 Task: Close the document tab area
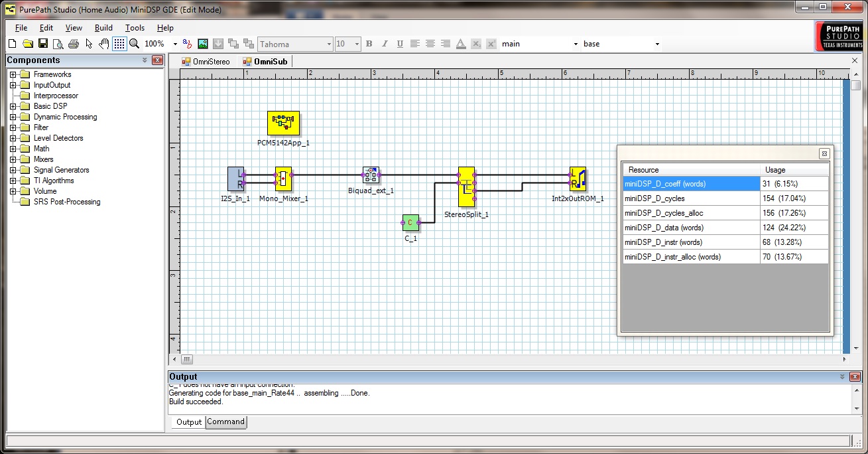(x=855, y=61)
